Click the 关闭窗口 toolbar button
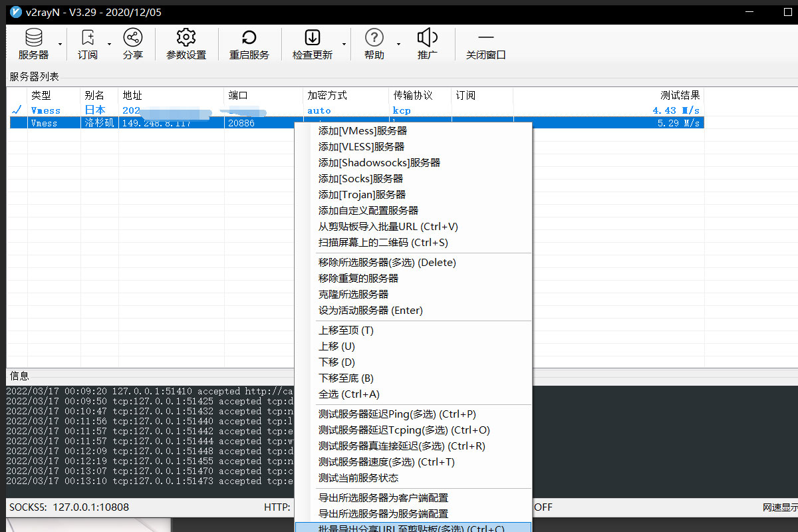This screenshot has height=532, width=798. click(486, 45)
